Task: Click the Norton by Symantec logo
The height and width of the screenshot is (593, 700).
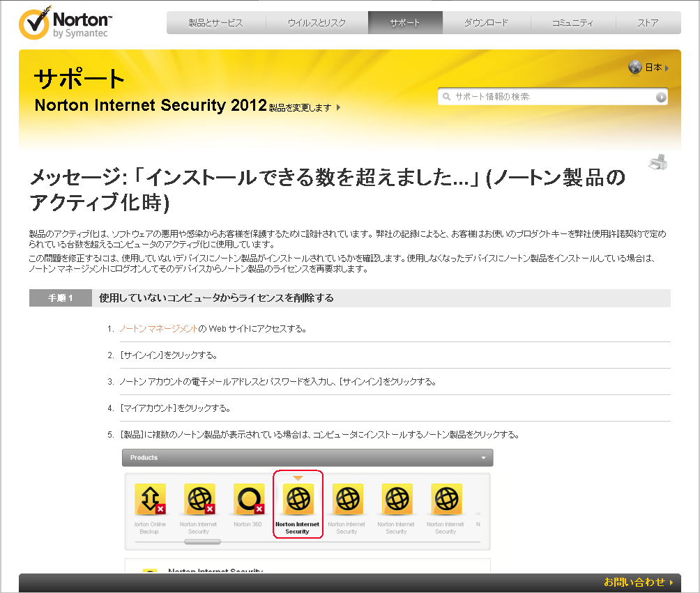Action: (x=65, y=23)
